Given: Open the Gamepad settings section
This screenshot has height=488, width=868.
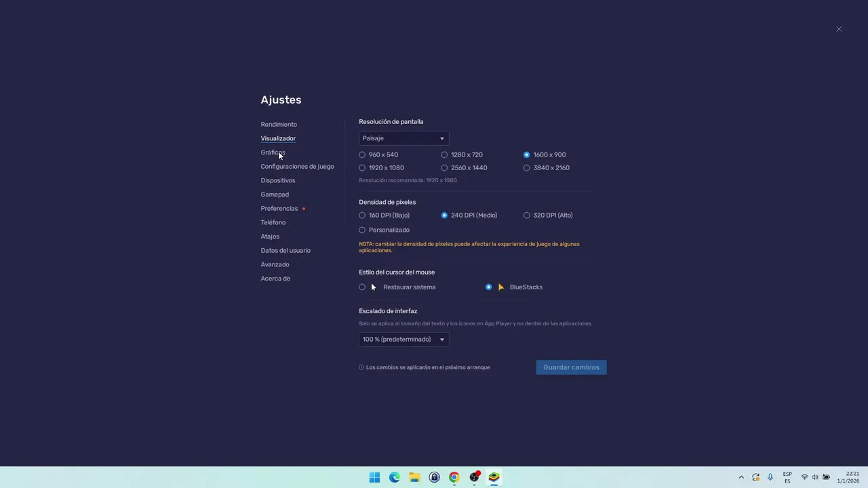Looking at the screenshot, I should coord(275,195).
